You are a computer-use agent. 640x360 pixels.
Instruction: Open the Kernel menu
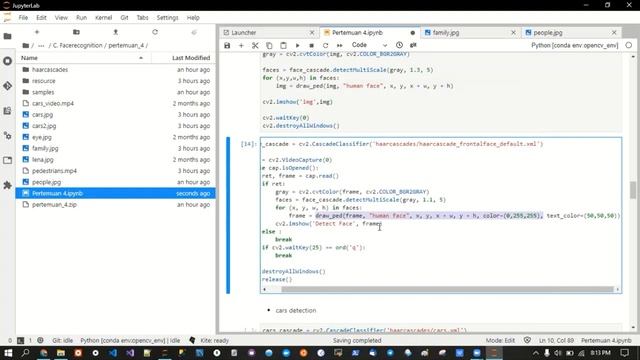coord(103,18)
